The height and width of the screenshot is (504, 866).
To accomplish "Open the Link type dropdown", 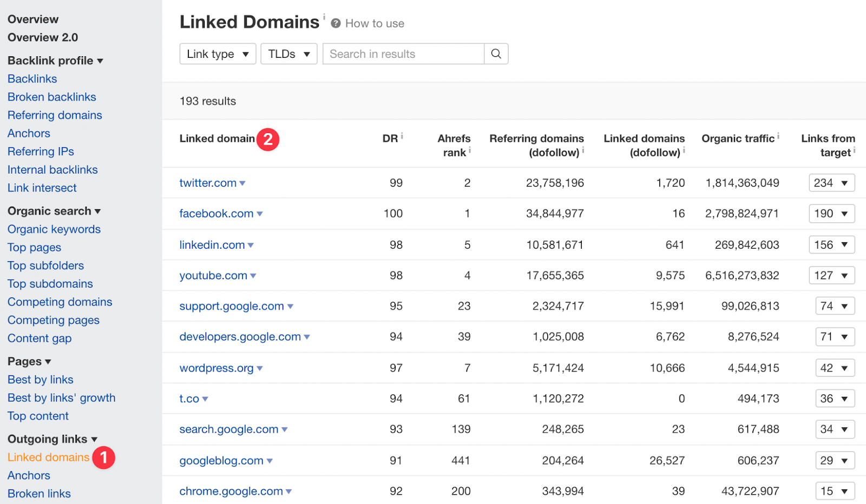I will click(218, 54).
